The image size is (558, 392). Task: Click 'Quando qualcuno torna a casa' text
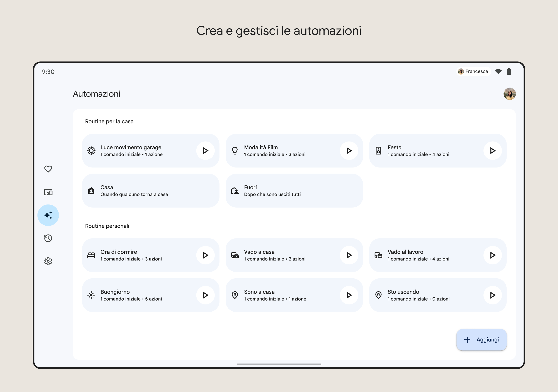(x=134, y=194)
